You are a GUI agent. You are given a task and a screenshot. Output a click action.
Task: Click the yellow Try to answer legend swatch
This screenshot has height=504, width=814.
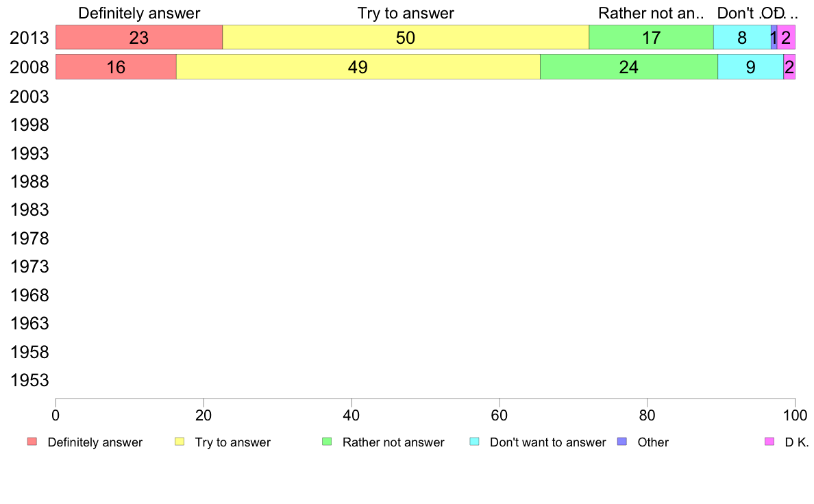(x=180, y=442)
